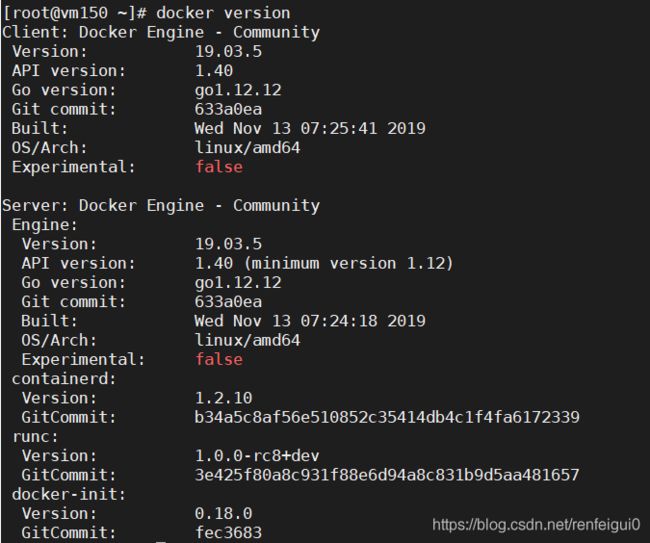The width and height of the screenshot is (650, 543).
Task: Click the client Git commit 633a0ea
Action: 228,109
